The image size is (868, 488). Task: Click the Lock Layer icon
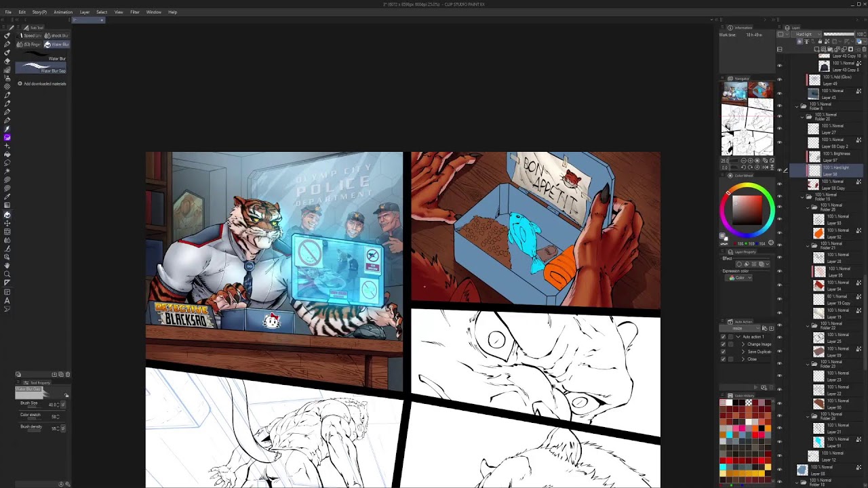819,41
